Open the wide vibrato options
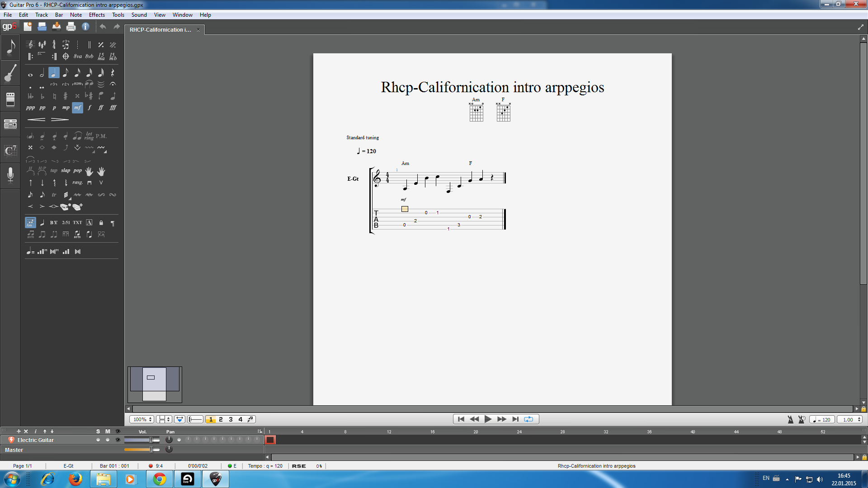The width and height of the screenshot is (868, 488). coord(101,148)
